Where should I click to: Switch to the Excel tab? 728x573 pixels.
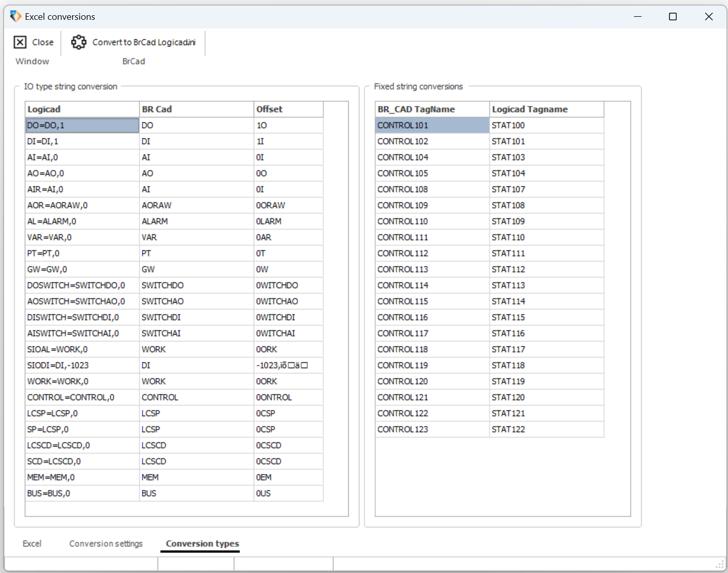[32, 544]
